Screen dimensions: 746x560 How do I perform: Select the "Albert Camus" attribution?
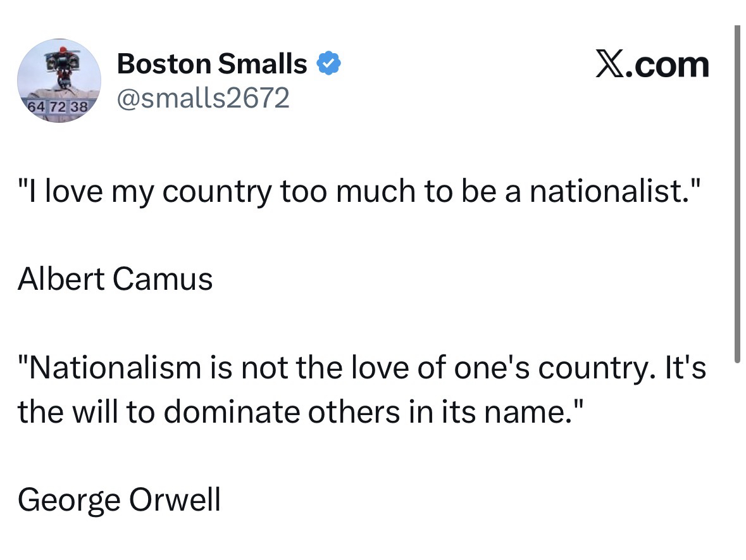coord(115,278)
